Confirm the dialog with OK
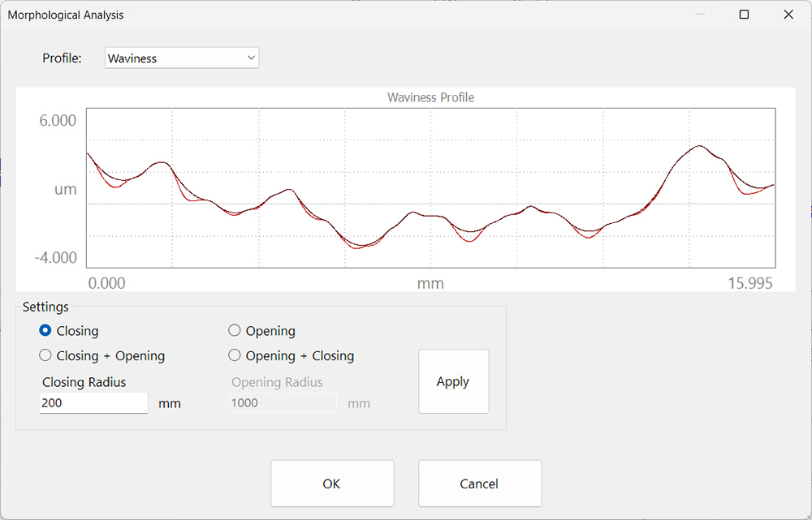This screenshot has width=812, height=520. point(332,483)
